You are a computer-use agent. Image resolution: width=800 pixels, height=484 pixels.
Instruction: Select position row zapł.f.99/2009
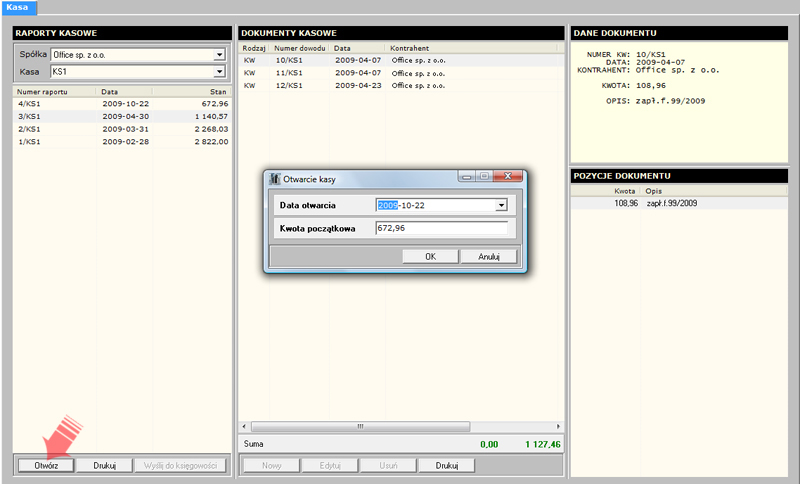tap(680, 203)
